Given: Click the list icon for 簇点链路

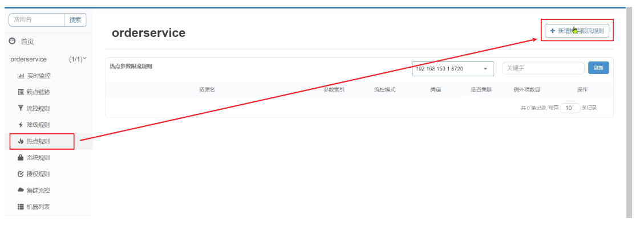Looking at the screenshot, I should click(x=21, y=92).
